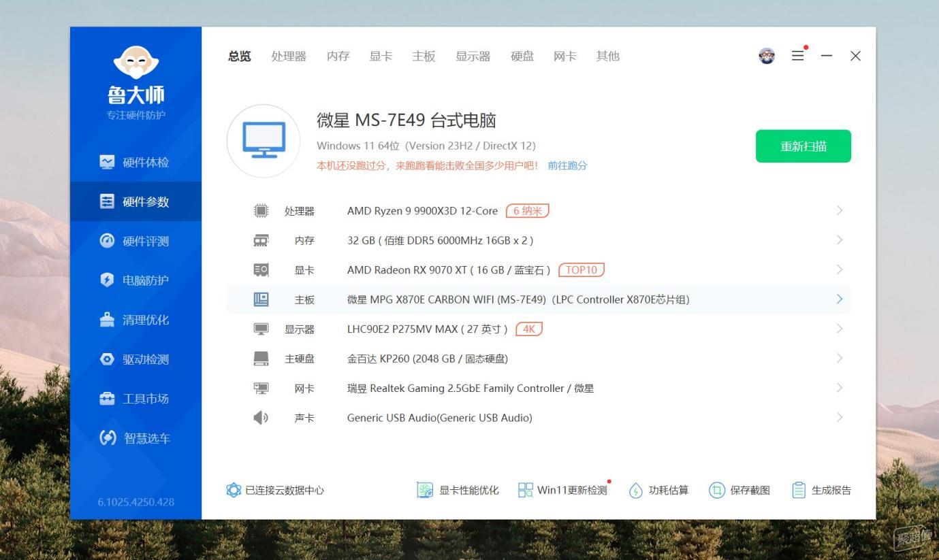Expand the 显卡 row chevron

point(839,269)
